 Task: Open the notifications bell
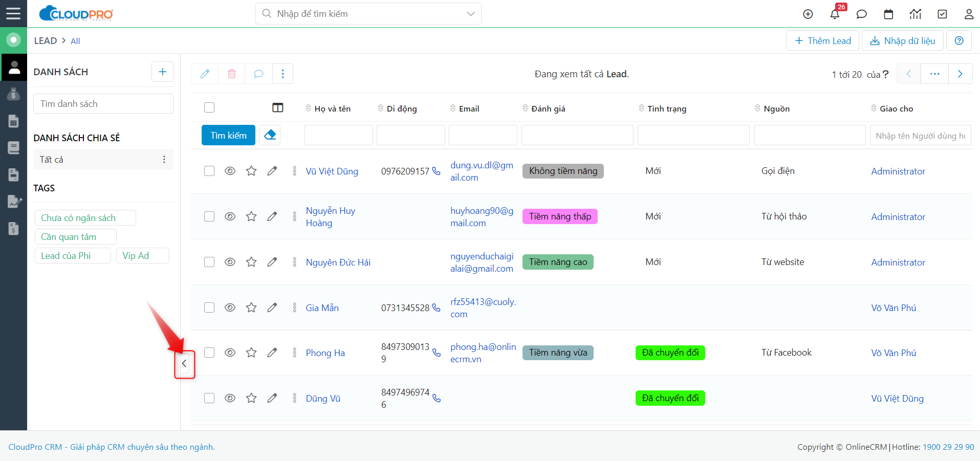(835, 14)
